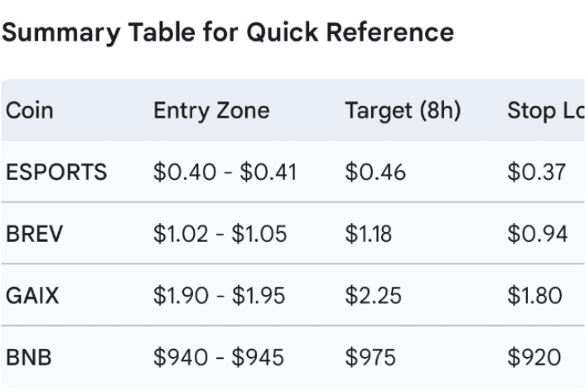Click the $1.02 - $1.05 entry zone

click(220, 235)
